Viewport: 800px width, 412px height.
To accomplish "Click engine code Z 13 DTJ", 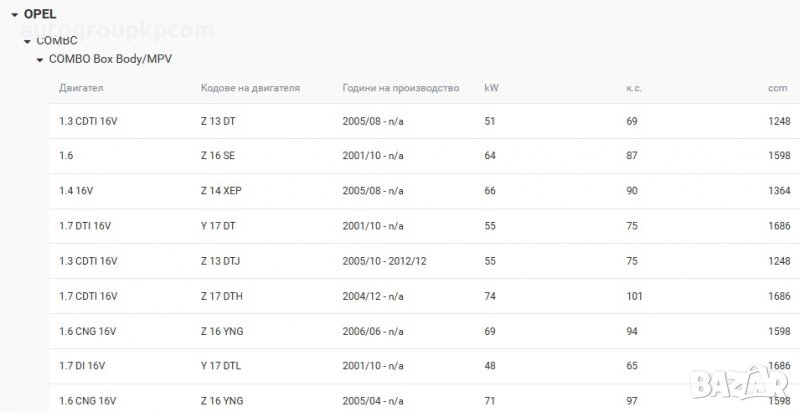I will pos(220,261).
